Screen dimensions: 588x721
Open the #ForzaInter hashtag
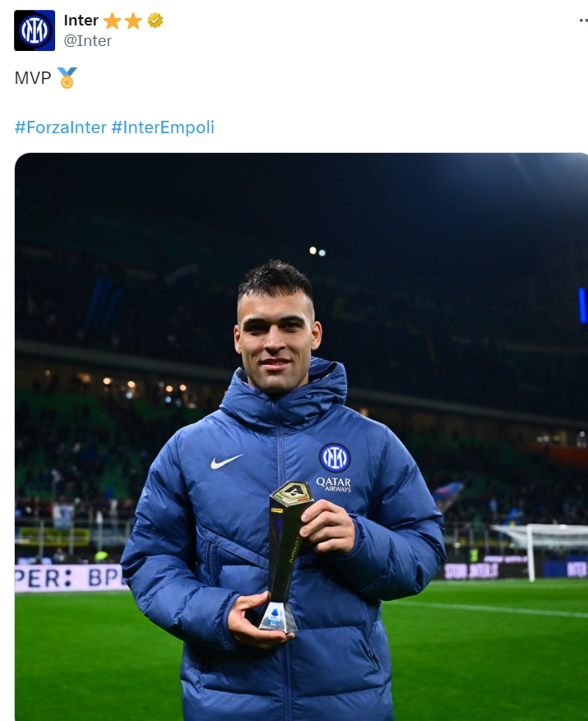pyautogui.click(x=60, y=127)
